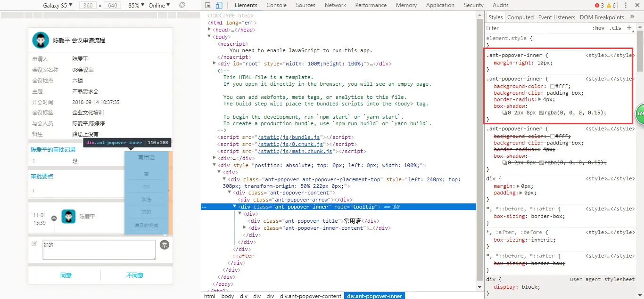Toggle the :hov element state button
This screenshot has height=299, width=644.
pyautogui.click(x=599, y=28)
